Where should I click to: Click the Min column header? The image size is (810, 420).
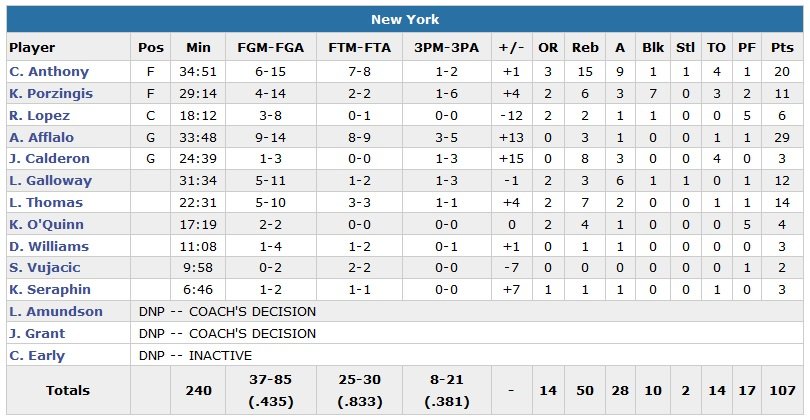(199, 48)
